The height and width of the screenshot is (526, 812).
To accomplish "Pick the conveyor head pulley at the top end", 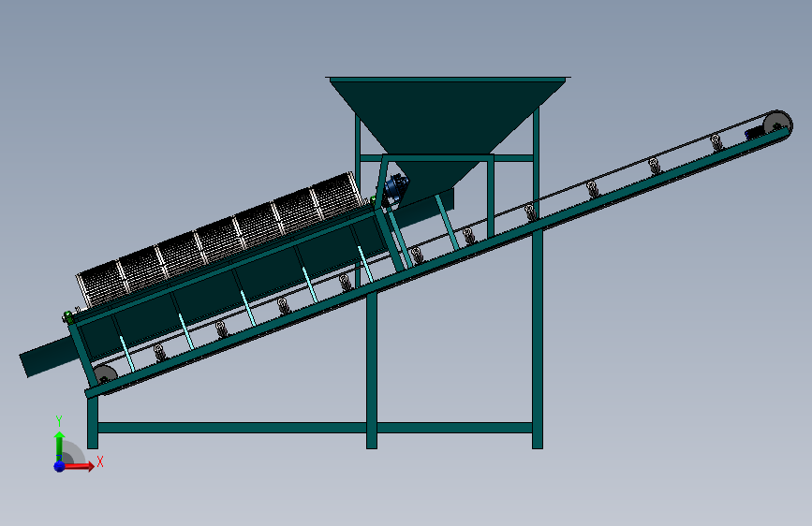I will (777, 125).
